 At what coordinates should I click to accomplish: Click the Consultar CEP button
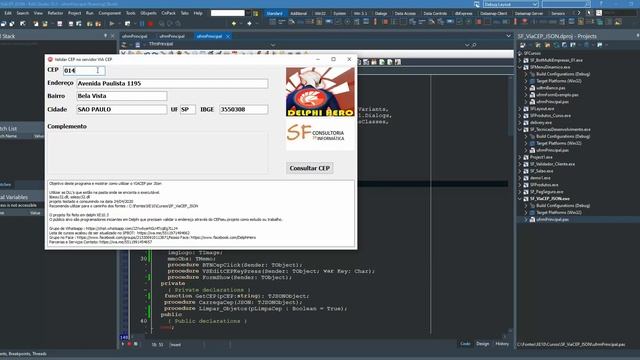click(x=309, y=168)
